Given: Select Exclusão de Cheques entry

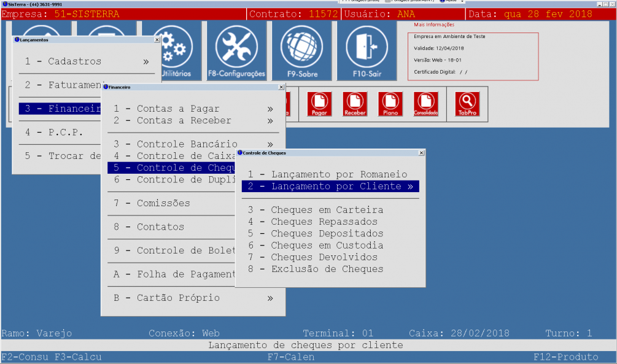Looking at the screenshot, I should [x=316, y=269].
